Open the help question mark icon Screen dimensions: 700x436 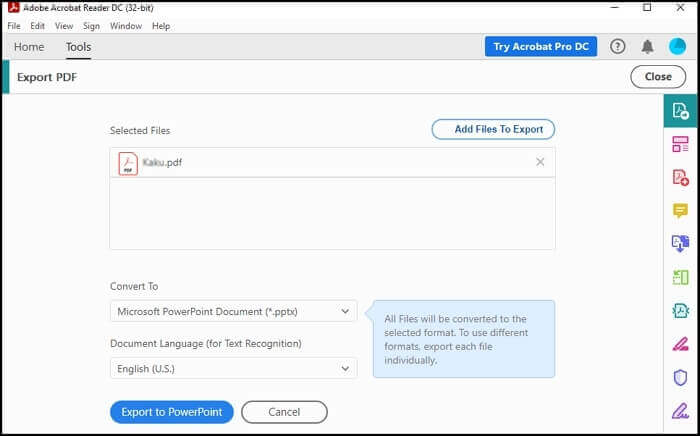[618, 46]
